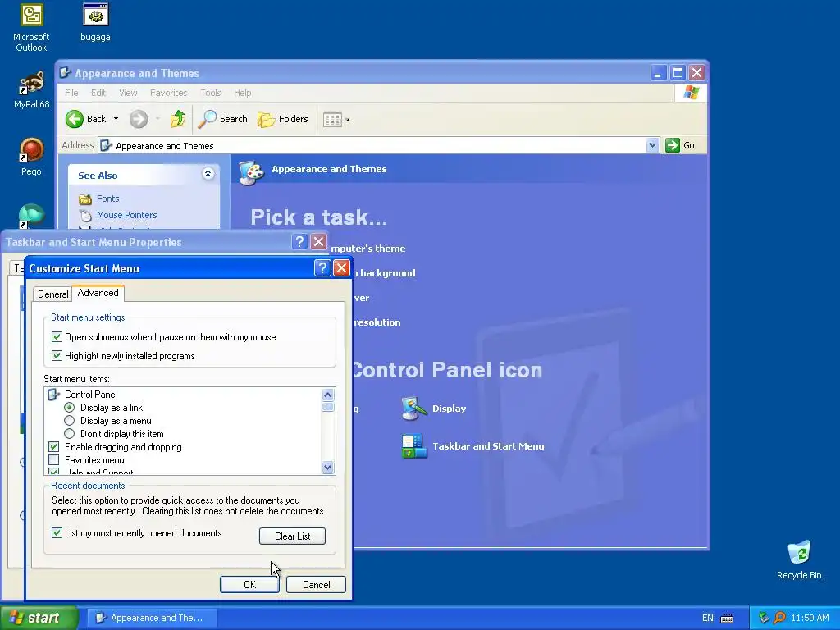
Task: Click the Appearance and Themes header icon
Action: click(x=251, y=172)
